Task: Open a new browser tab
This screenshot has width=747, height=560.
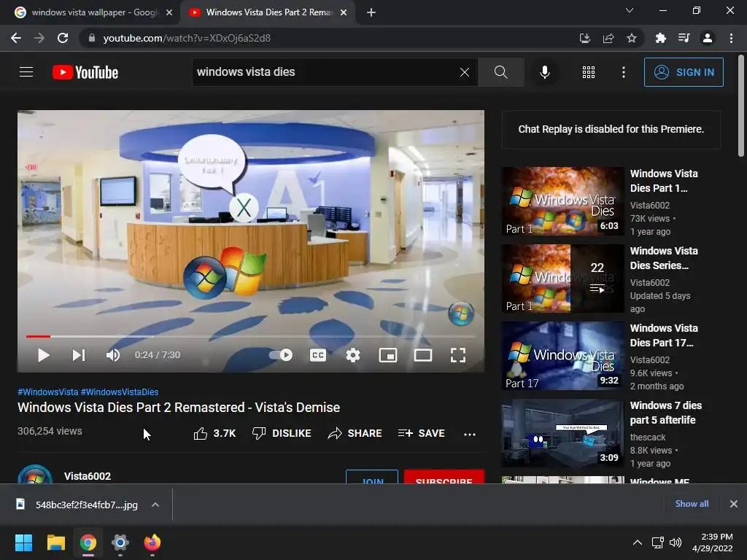Action: point(371,12)
